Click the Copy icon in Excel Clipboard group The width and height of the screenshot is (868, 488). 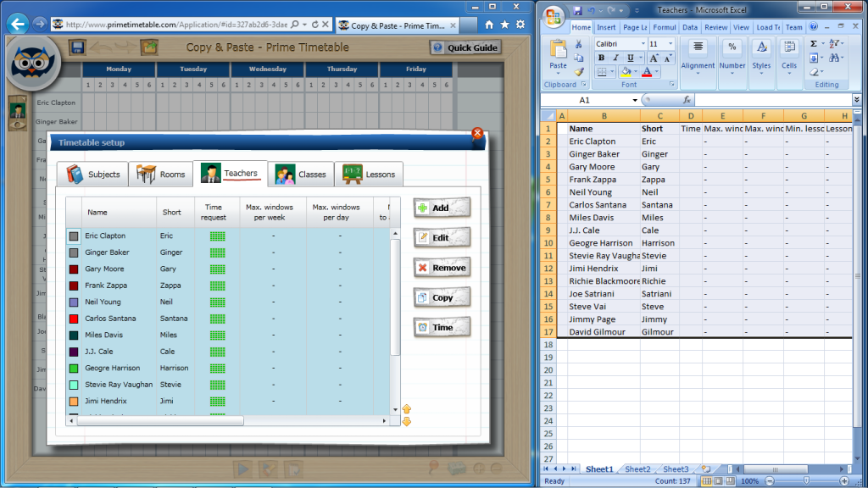pyautogui.click(x=578, y=58)
